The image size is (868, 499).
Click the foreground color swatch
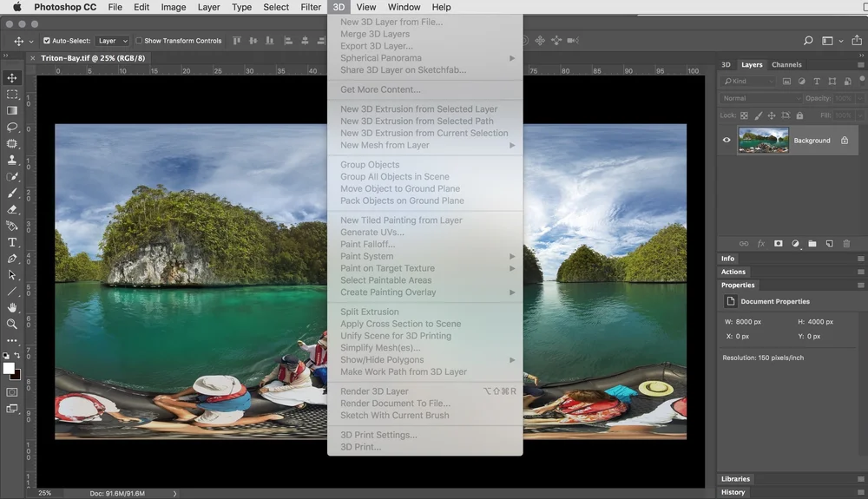(x=9, y=369)
